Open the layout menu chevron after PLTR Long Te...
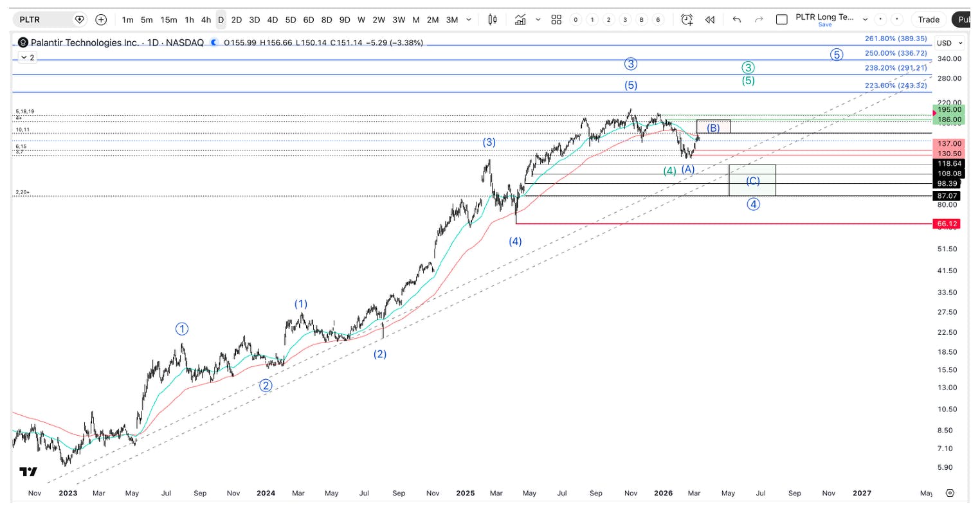The height and width of the screenshot is (518, 980). point(866,19)
